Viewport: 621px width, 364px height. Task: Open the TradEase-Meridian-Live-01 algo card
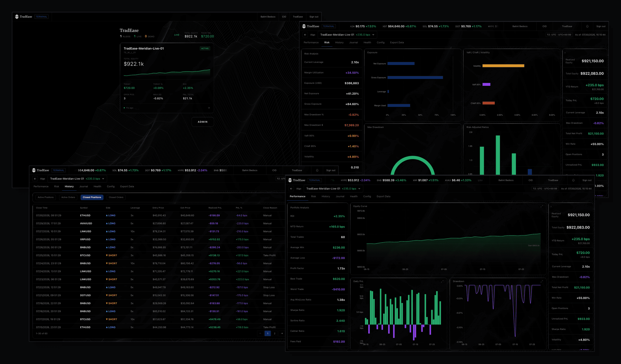(167, 78)
